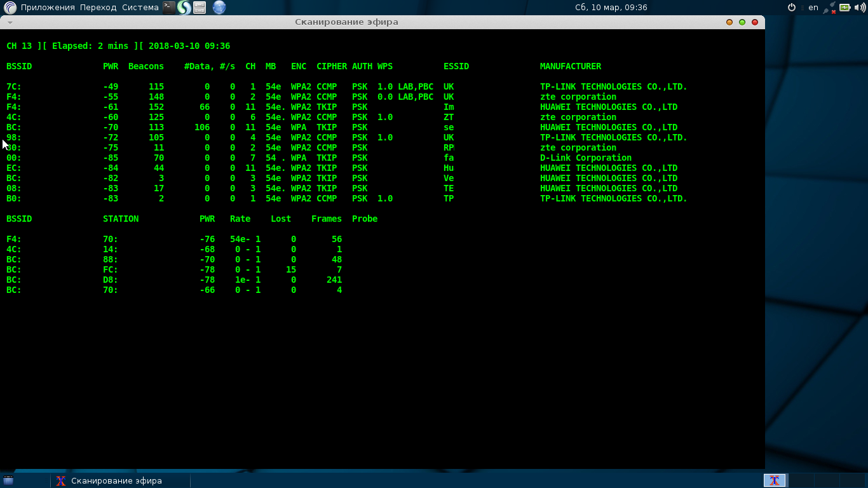Image resolution: width=868 pixels, height=488 pixels.
Task: Open the Система menu
Action: point(140,8)
